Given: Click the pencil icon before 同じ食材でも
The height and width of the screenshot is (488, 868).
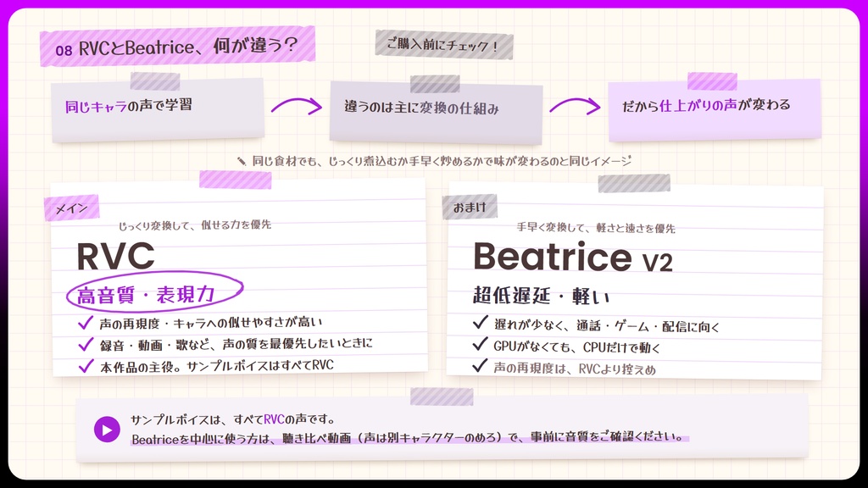Looking at the screenshot, I should click(242, 162).
